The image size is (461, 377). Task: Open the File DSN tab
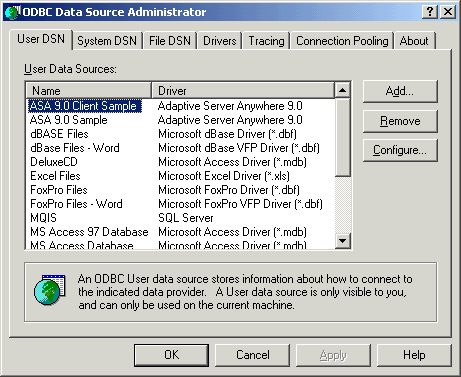coord(170,41)
